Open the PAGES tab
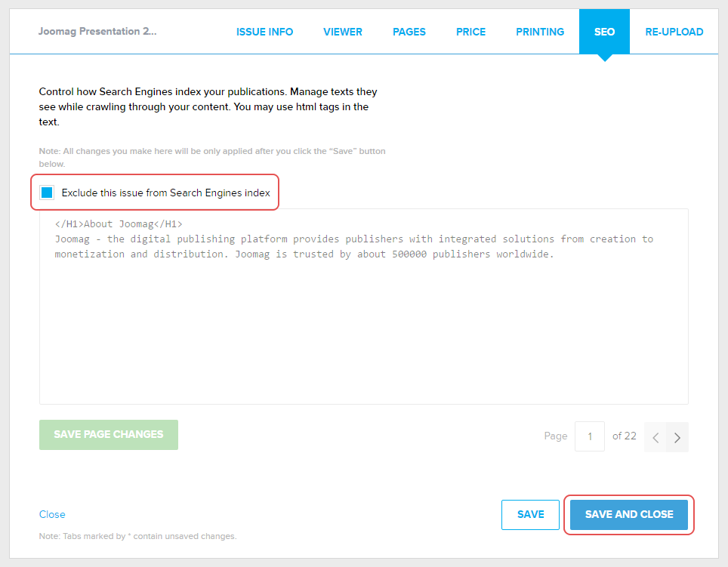The width and height of the screenshot is (728, 567). tap(409, 32)
